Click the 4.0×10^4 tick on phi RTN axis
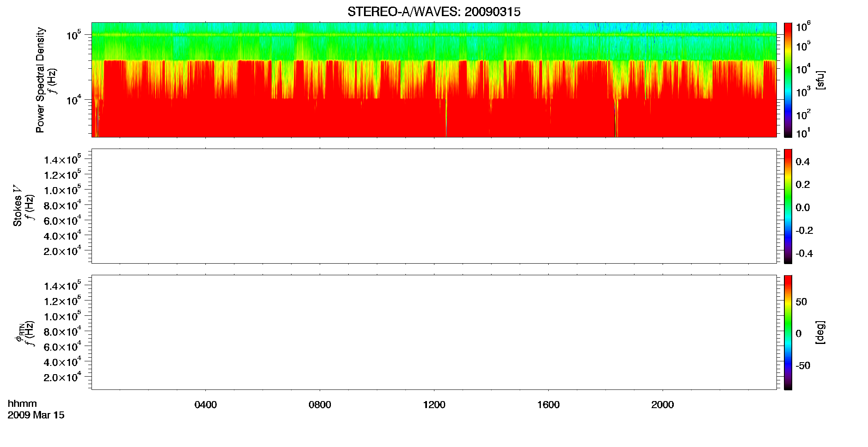Image resolution: width=868 pixels, height=447 pixels. coord(63,361)
